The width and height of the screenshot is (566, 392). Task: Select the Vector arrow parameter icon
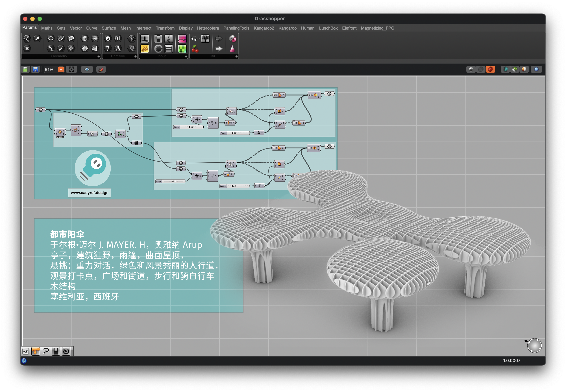click(37, 38)
